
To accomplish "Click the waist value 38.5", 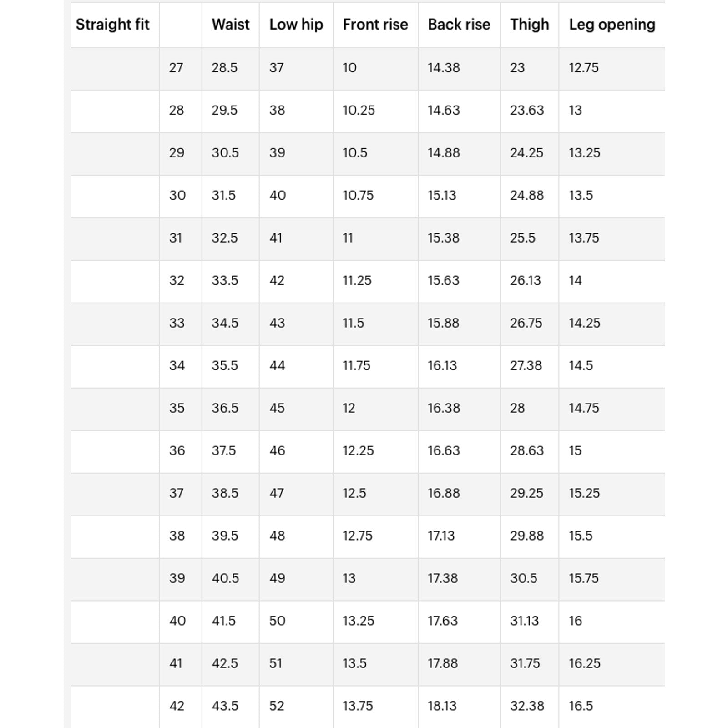I will click(x=225, y=493).
